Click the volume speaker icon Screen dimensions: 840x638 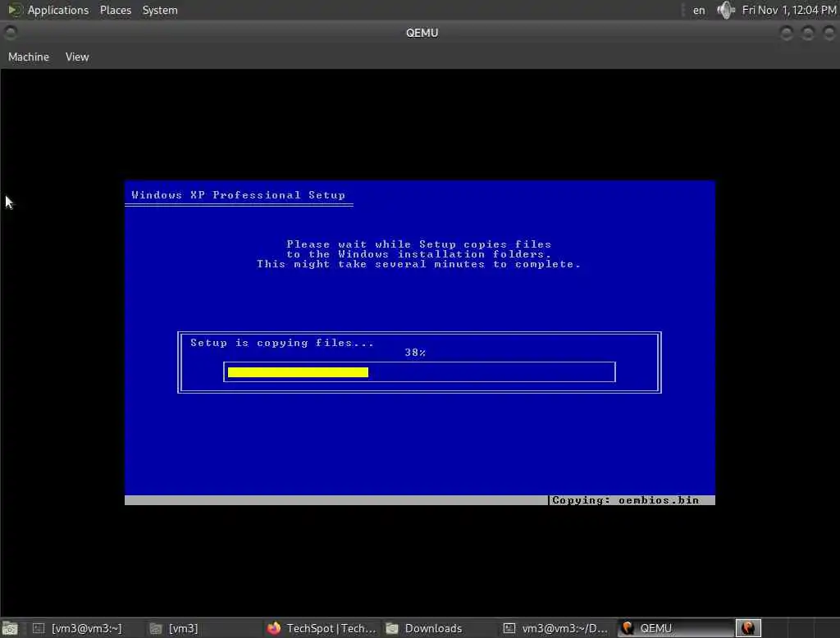tap(726, 10)
